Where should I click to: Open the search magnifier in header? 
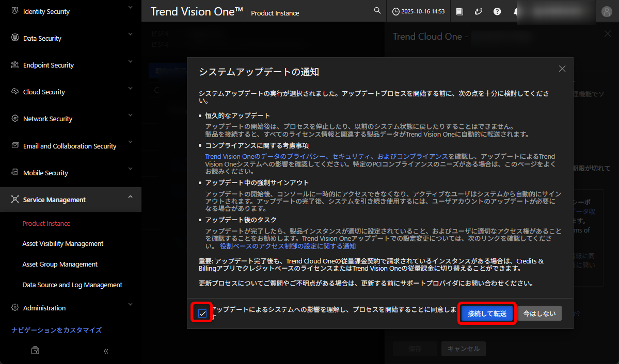coord(377,11)
